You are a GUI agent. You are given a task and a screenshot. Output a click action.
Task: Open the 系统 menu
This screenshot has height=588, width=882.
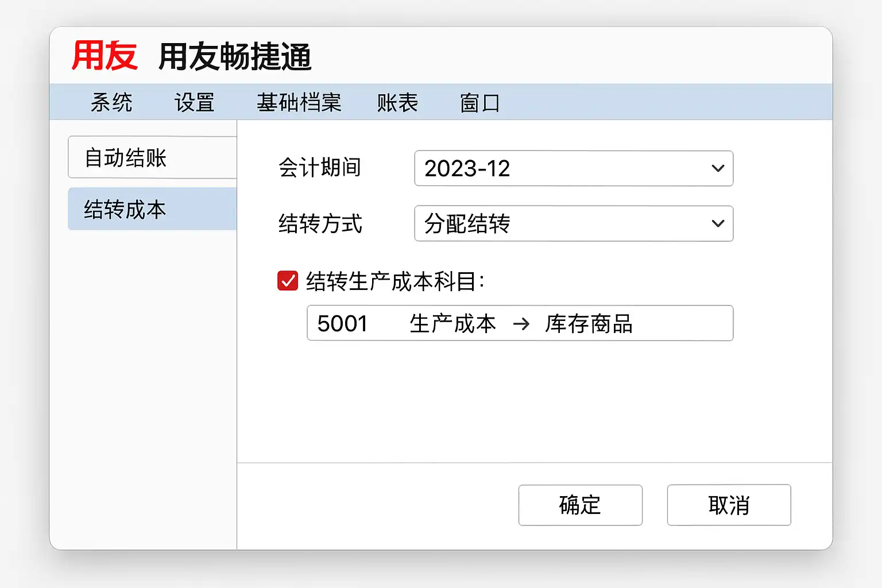tap(111, 103)
